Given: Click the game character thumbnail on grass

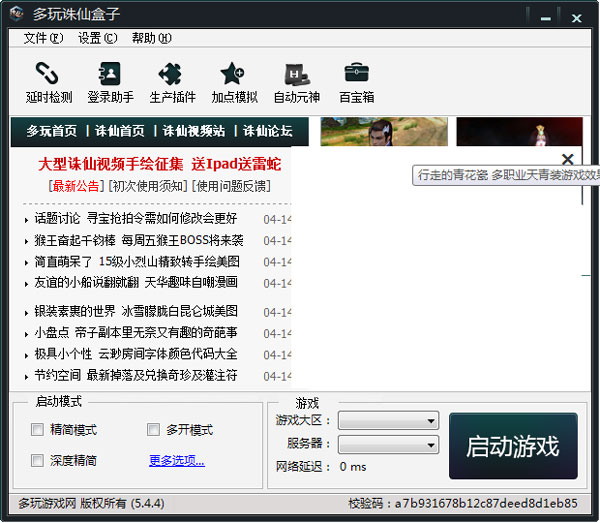Looking at the screenshot, I should point(384,131).
